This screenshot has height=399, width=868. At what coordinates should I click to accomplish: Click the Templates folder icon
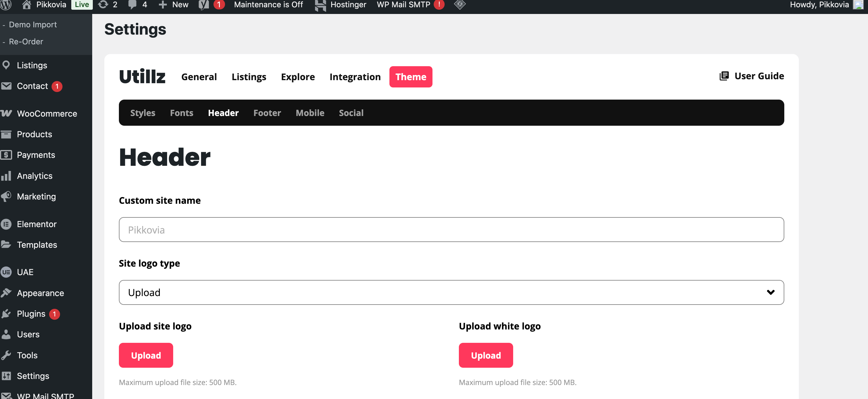coord(6,244)
